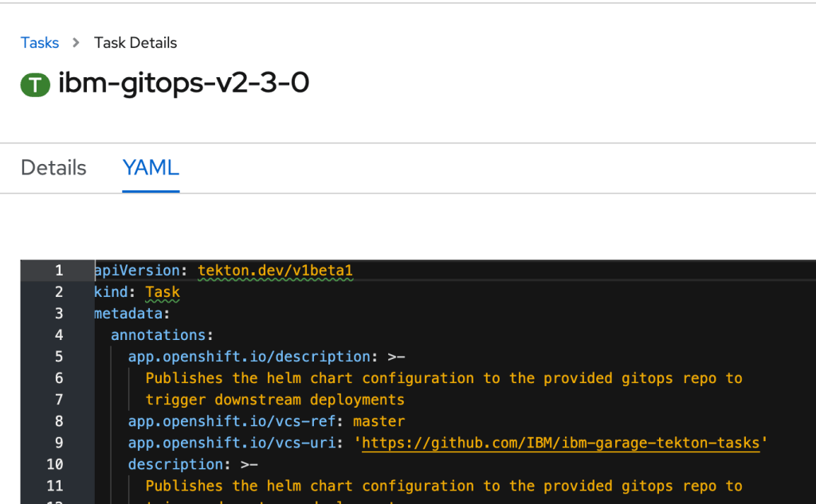The height and width of the screenshot is (504, 816).
Task: Switch to the Details tab
Action: pos(53,168)
